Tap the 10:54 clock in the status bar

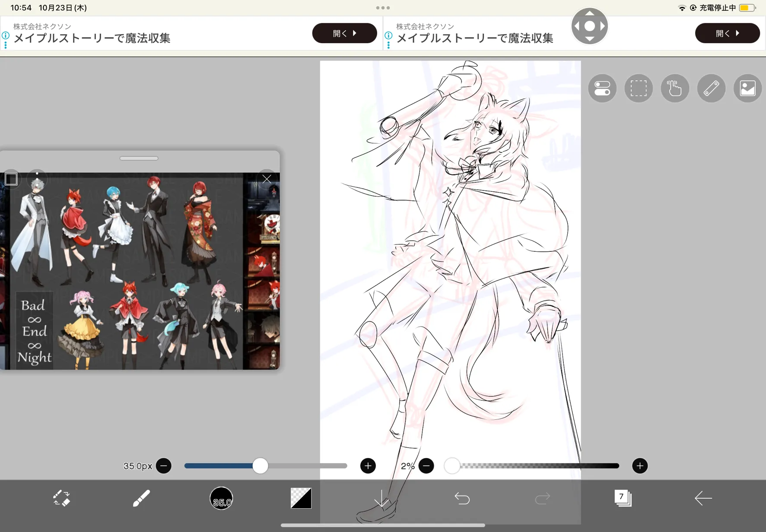(21, 8)
